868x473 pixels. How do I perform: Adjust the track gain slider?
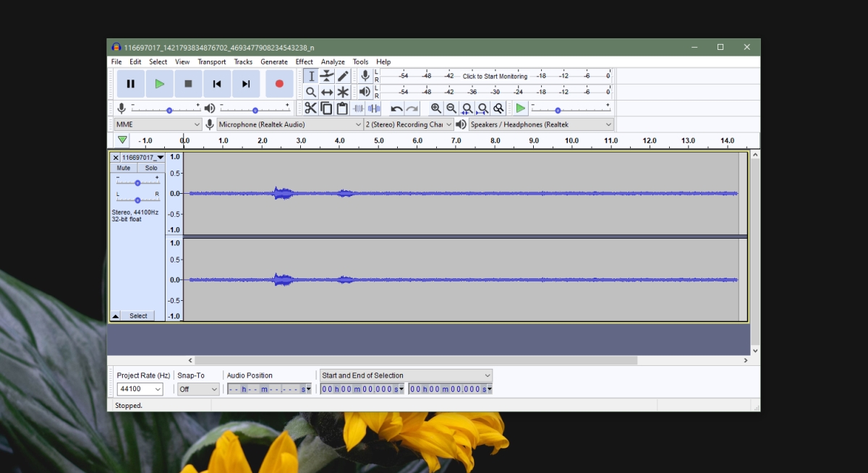tap(137, 182)
